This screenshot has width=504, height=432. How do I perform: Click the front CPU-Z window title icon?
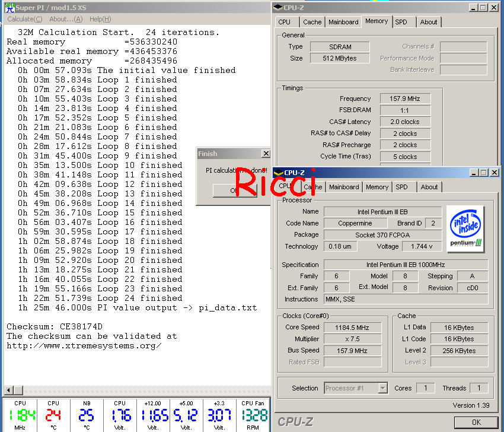278,173
